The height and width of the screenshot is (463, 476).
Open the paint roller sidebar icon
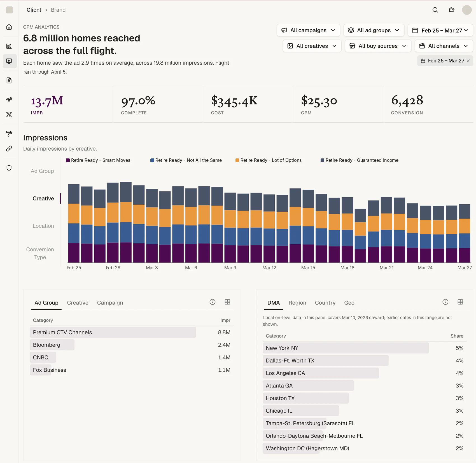coord(9,134)
